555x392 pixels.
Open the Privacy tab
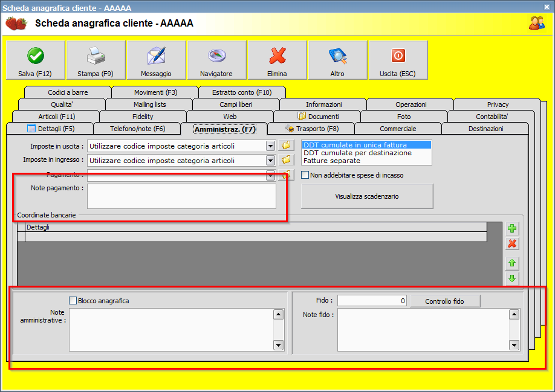[498, 104]
